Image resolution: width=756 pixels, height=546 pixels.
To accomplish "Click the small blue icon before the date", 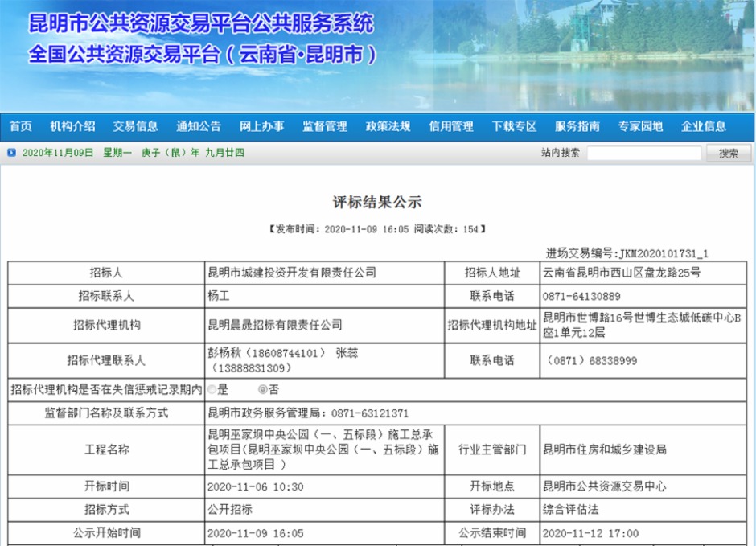I will pyautogui.click(x=11, y=153).
